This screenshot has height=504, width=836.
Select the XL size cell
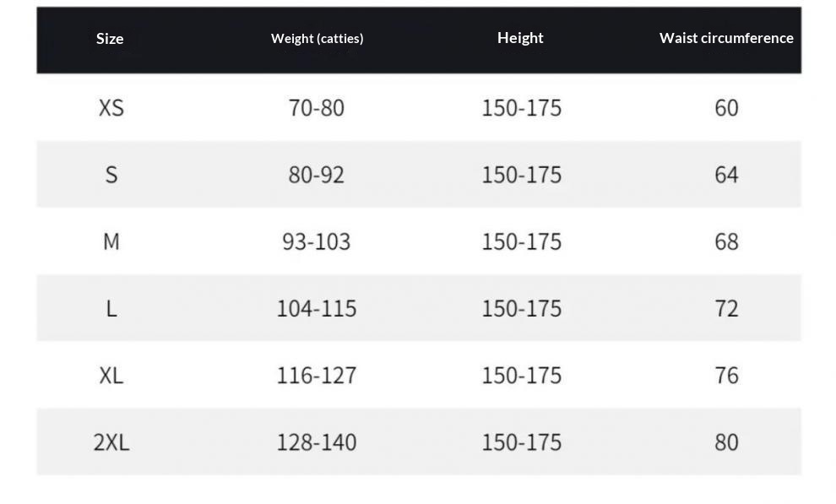tap(111, 375)
